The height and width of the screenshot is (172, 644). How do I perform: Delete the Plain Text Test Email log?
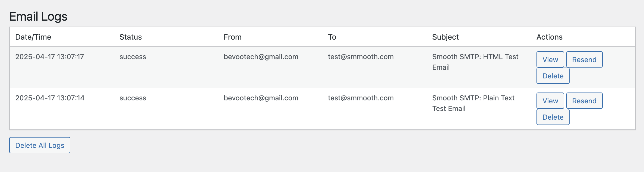(553, 117)
